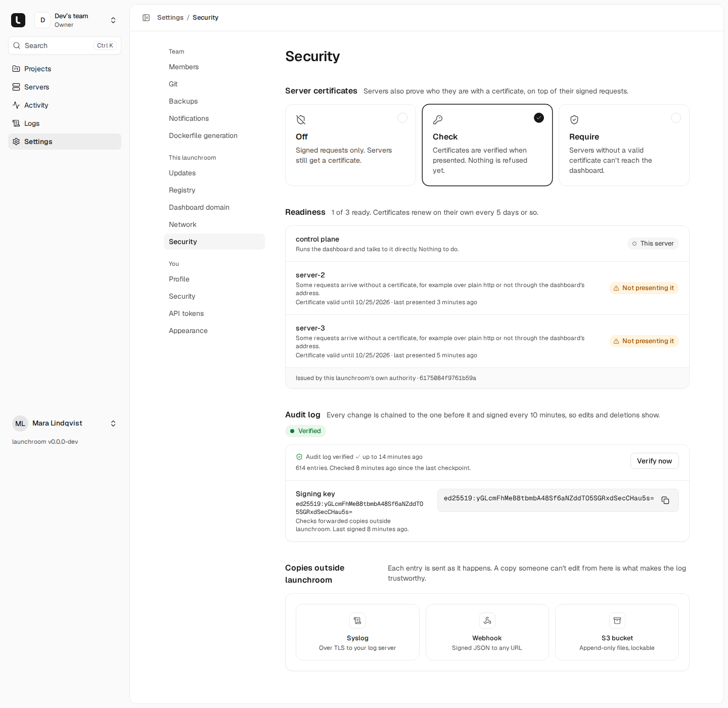Click the signing key value field
This screenshot has height=708, width=728.
(558, 500)
